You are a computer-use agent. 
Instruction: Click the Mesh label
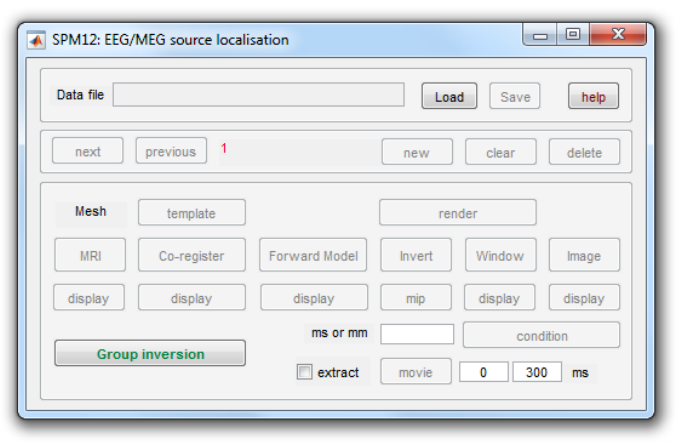(x=90, y=211)
